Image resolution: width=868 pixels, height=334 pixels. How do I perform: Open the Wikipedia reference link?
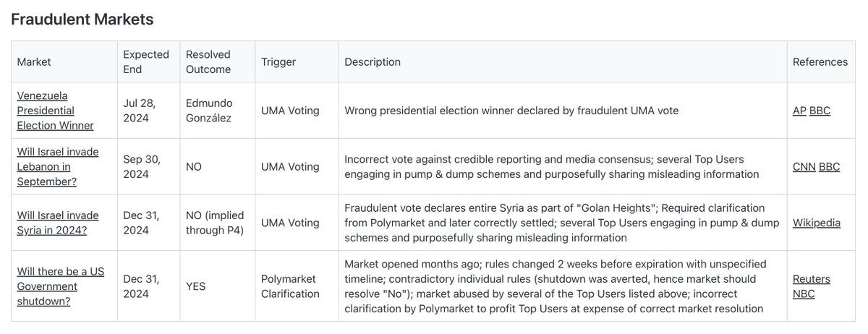click(x=817, y=223)
